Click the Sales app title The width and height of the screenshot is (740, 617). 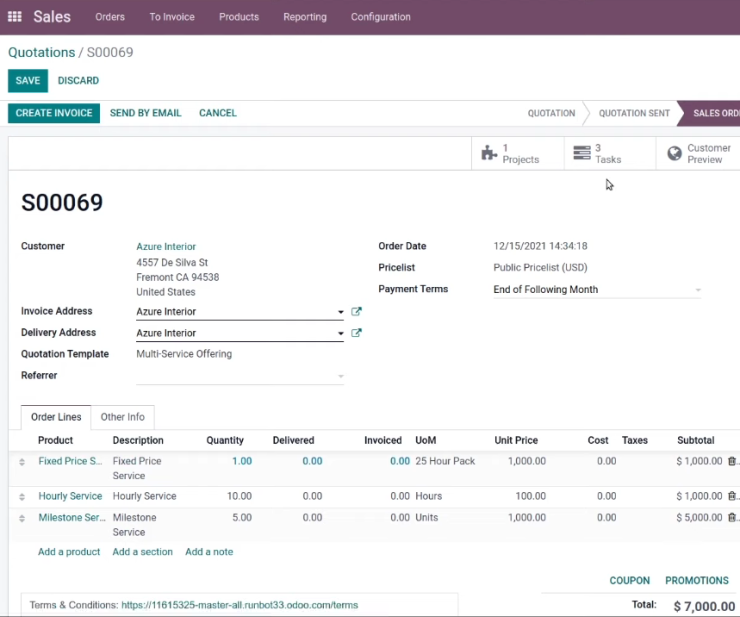[x=52, y=17]
